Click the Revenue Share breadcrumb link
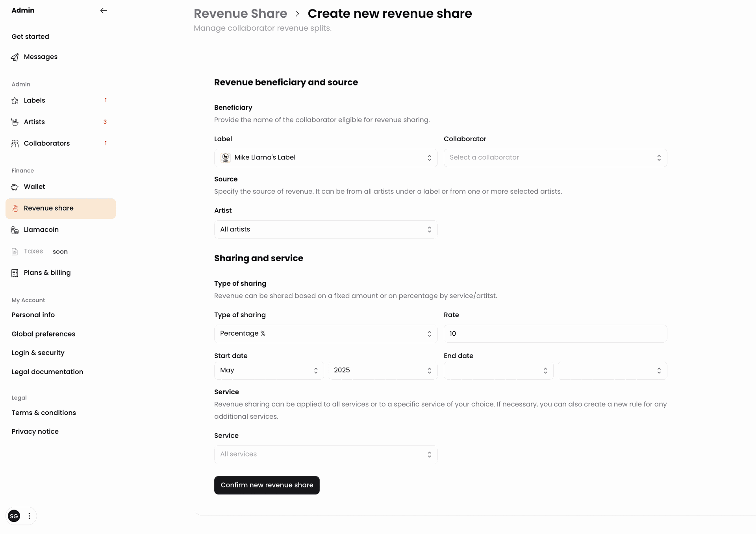756x534 pixels. pyautogui.click(x=240, y=13)
